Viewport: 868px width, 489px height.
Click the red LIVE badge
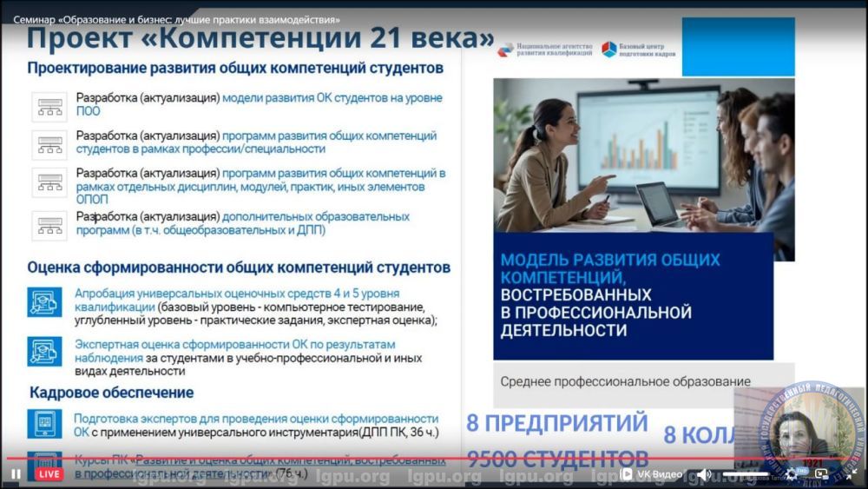point(48,474)
